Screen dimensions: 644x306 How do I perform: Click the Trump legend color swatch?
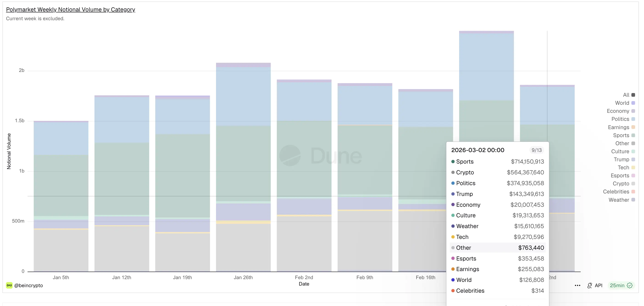point(633,159)
